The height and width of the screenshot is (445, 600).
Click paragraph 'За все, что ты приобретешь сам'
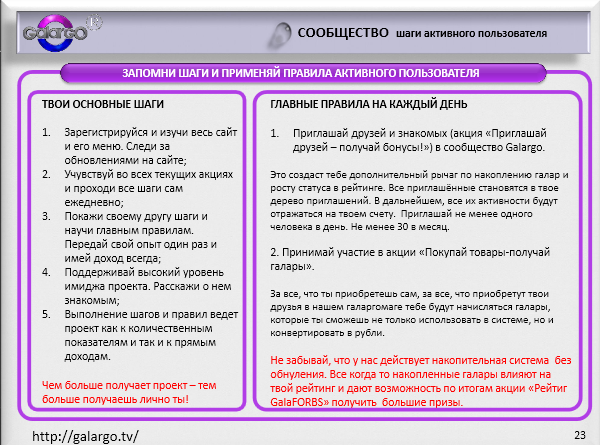412,313
